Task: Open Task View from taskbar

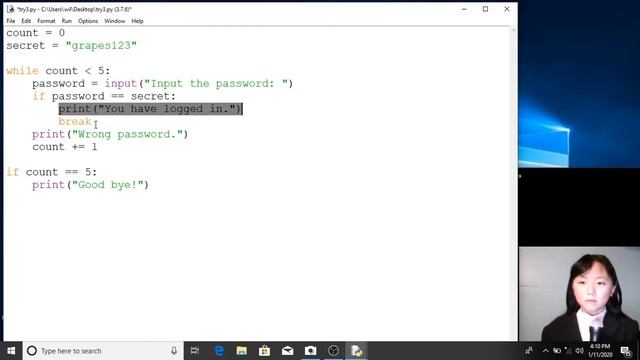Action: 195,351
